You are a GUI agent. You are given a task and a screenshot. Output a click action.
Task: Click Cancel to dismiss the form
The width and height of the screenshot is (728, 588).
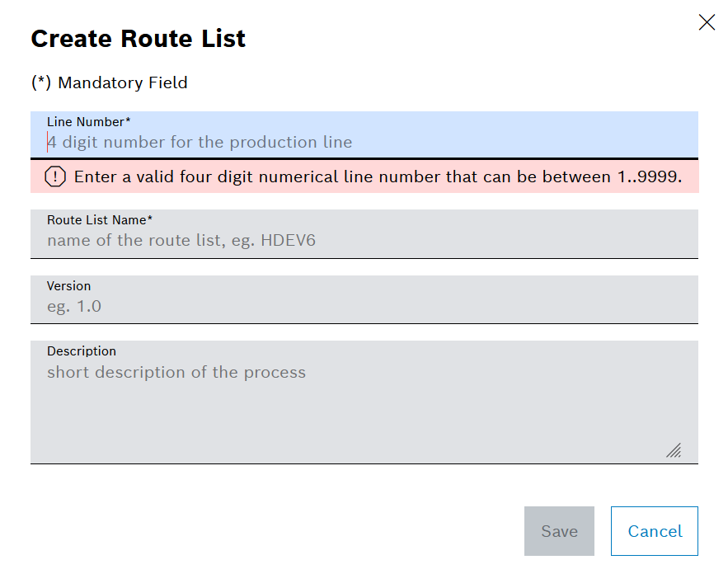(654, 531)
